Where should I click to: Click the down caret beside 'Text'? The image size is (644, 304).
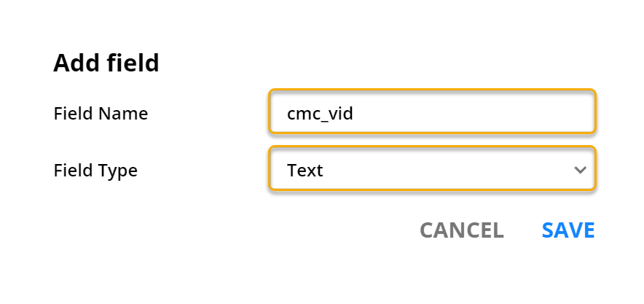580,170
